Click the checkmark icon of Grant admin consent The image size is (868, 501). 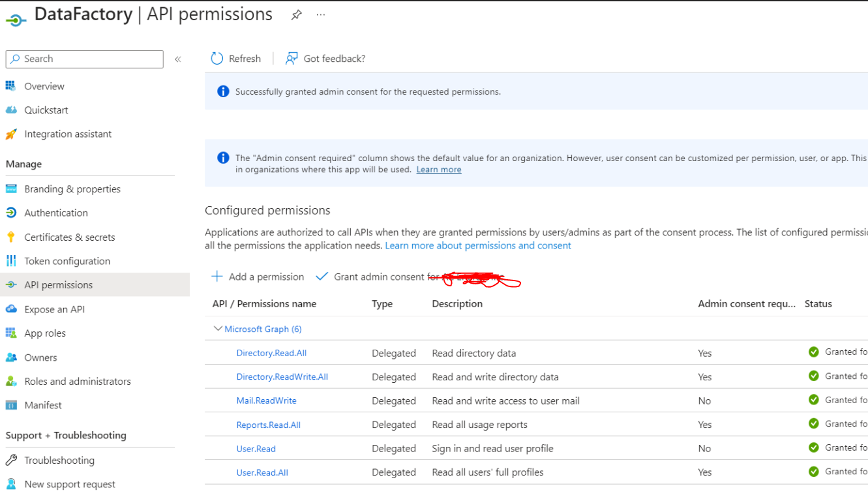pos(322,277)
